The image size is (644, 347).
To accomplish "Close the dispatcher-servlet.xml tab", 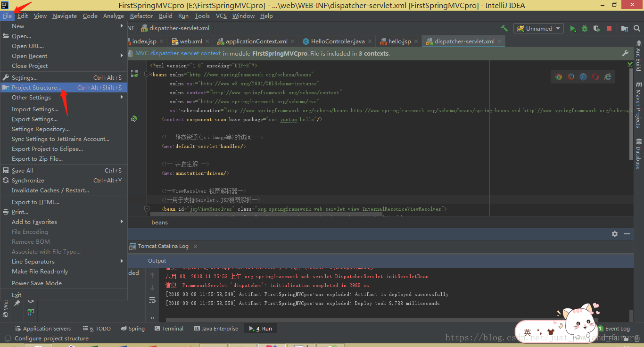I will pos(499,41).
